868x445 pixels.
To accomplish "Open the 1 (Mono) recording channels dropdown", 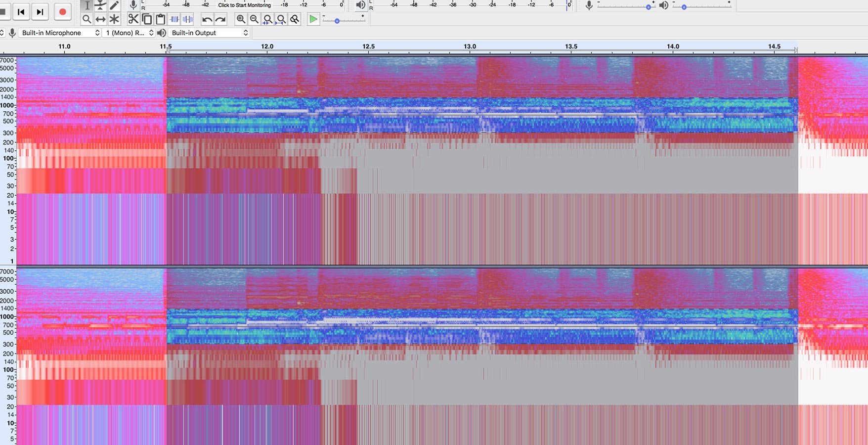I will click(129, 33).
